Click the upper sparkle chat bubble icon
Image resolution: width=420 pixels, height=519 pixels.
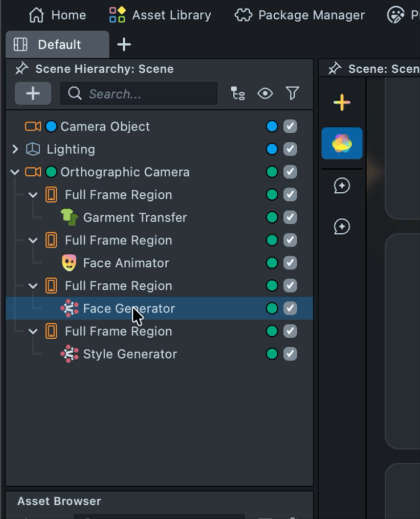341,186
